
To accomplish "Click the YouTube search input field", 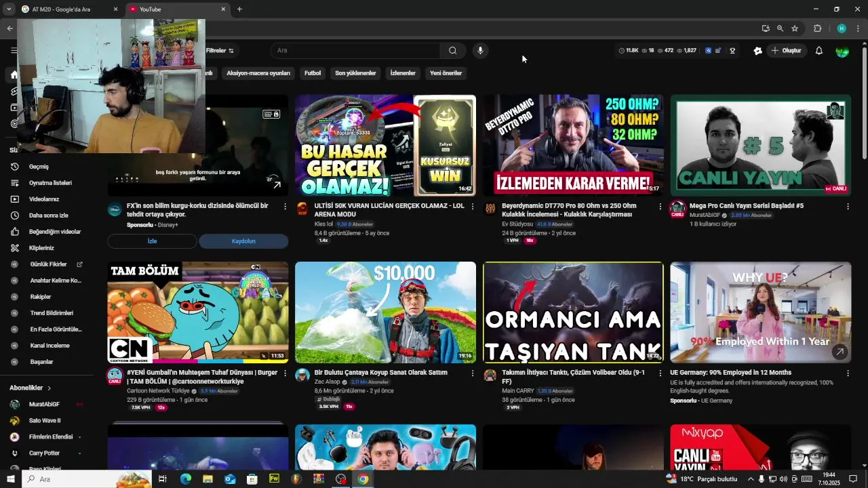I will (355, 51).
